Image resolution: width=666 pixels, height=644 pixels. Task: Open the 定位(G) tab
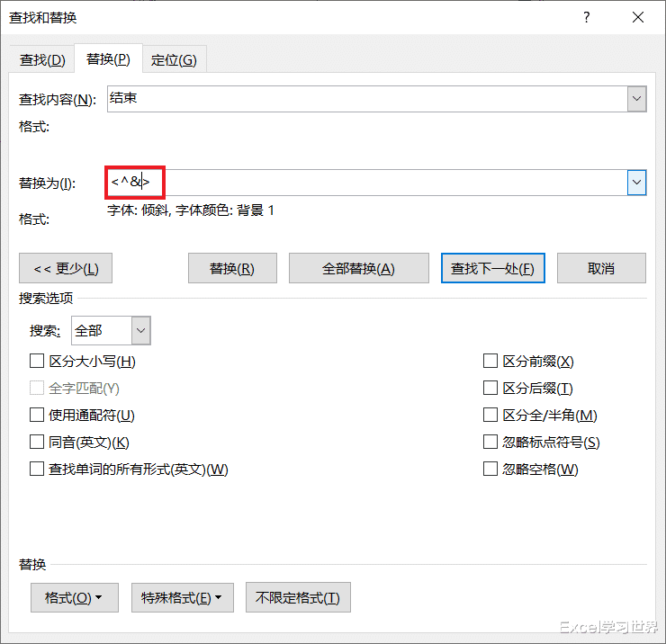tap(174, 60)
